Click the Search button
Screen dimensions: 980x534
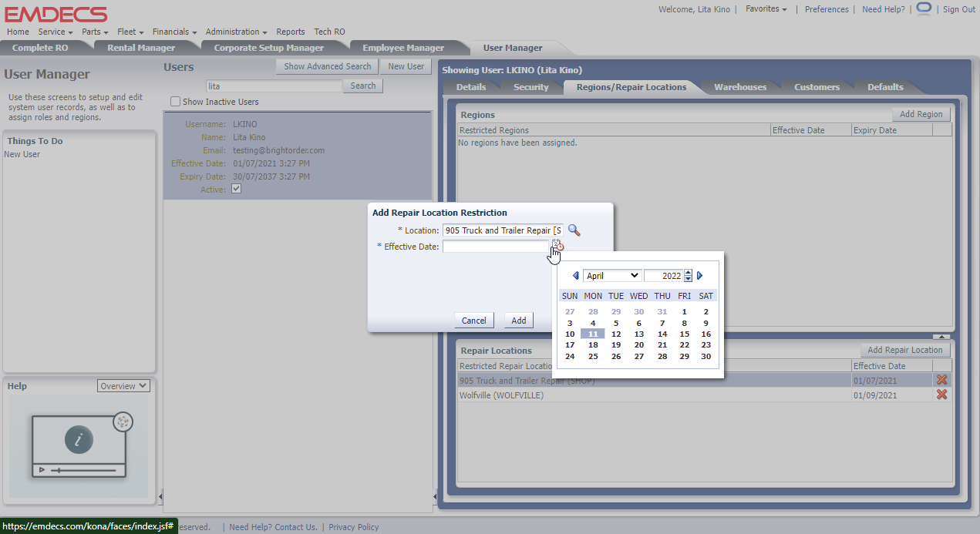363,86
